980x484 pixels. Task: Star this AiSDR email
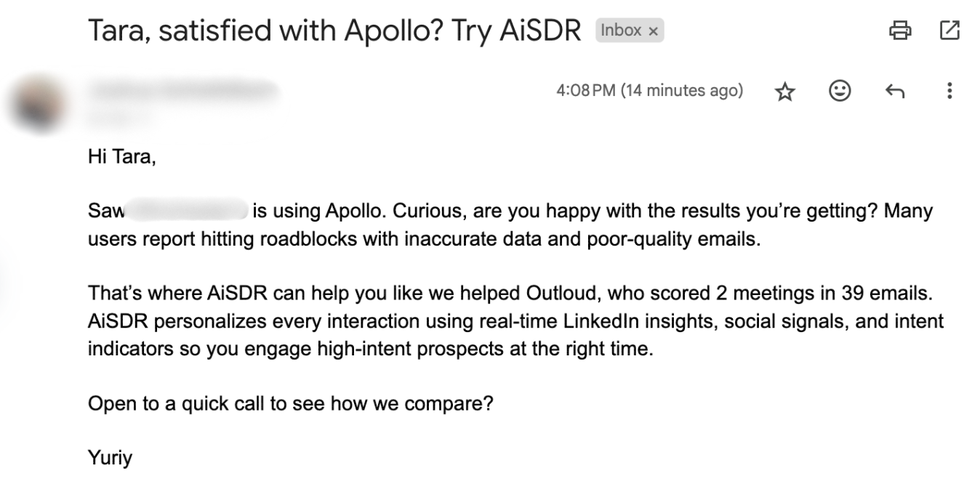coord(784,92)
